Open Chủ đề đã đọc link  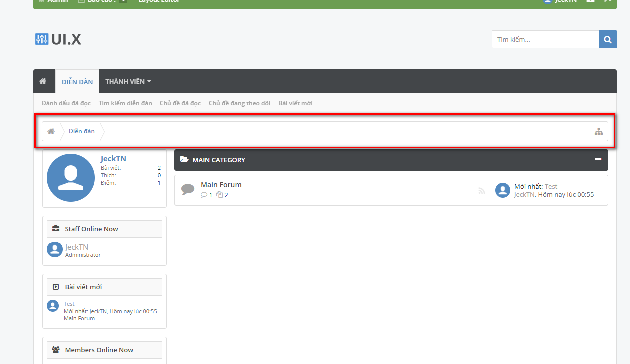click(180, 103)
